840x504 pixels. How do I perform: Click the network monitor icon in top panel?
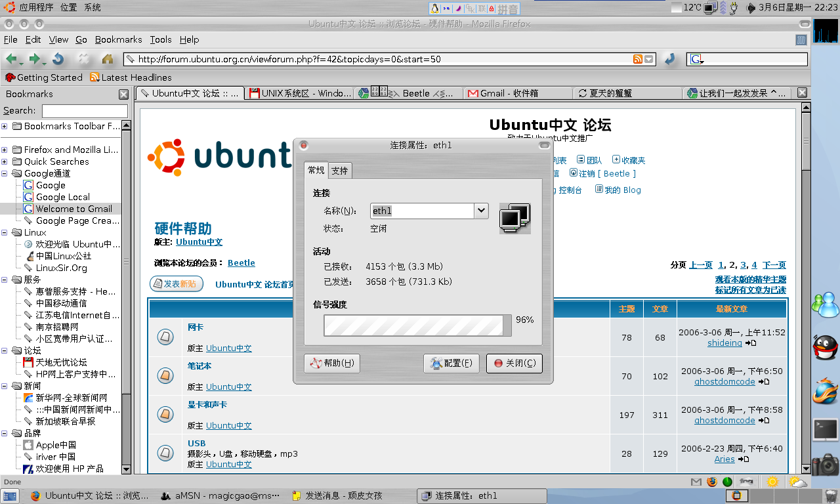point(711,8)
